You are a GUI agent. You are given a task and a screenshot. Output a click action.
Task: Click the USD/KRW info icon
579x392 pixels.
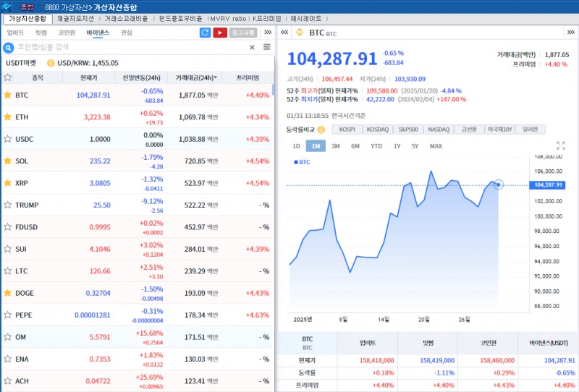(51, 63)
